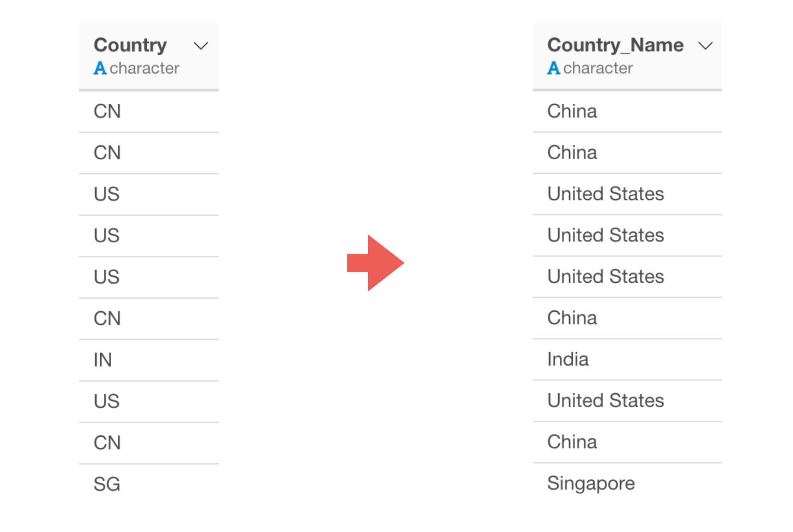Screen dimensions: 793x532
Task: Select the India cell in Country_Name column
Action: (628, 359)
